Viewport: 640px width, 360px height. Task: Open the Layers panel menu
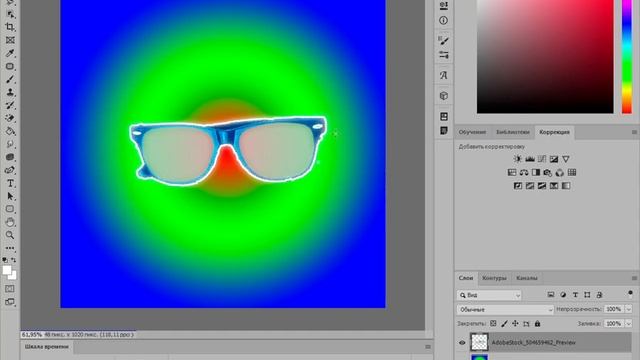point(634,278)
